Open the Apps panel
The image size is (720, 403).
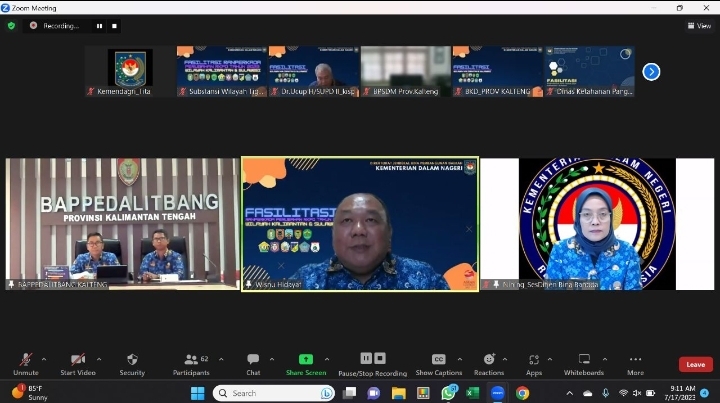(x=534, y=360)
